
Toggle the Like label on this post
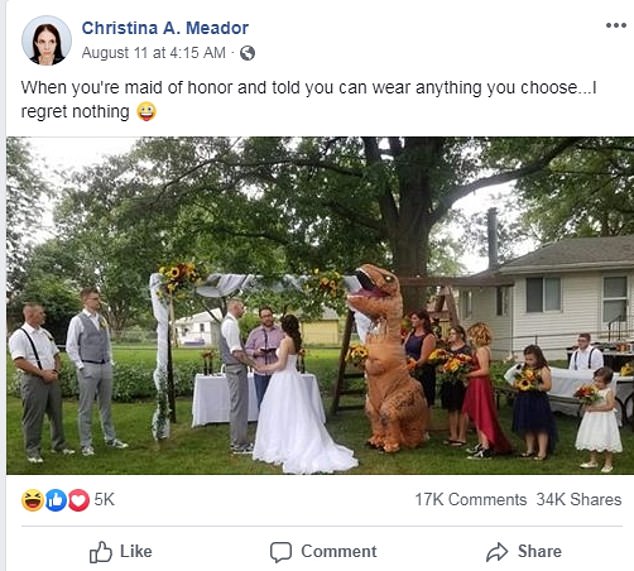tap(136, 551)
